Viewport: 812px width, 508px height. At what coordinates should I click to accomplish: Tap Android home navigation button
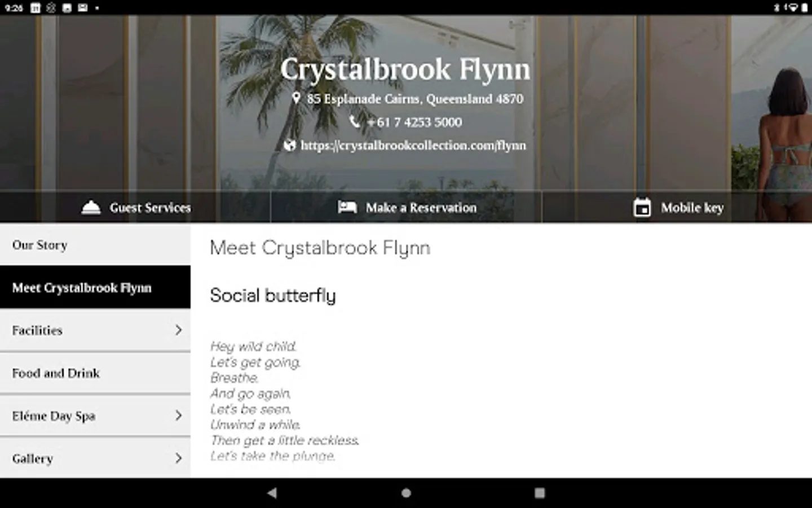point(406,493)
